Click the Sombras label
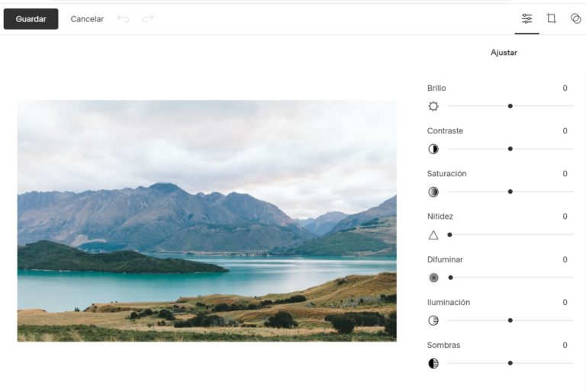This screenshot has width=586, height=392. 443,345
